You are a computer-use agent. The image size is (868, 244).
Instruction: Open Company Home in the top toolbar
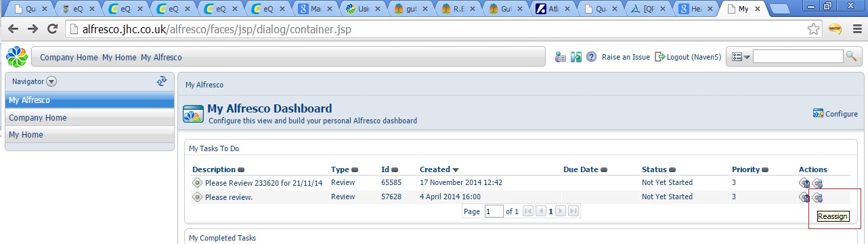point(69,58)
